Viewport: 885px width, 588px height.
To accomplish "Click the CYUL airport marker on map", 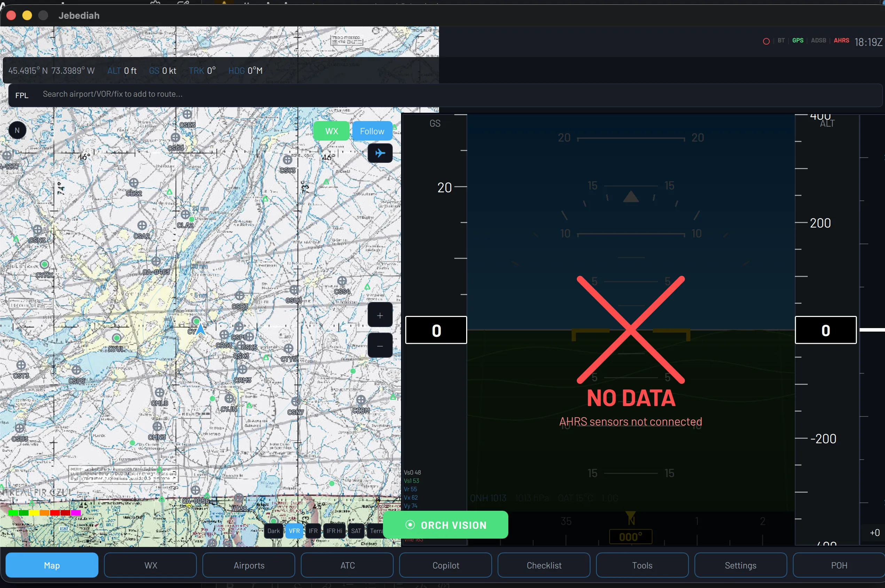I will (x=117, y=338).
